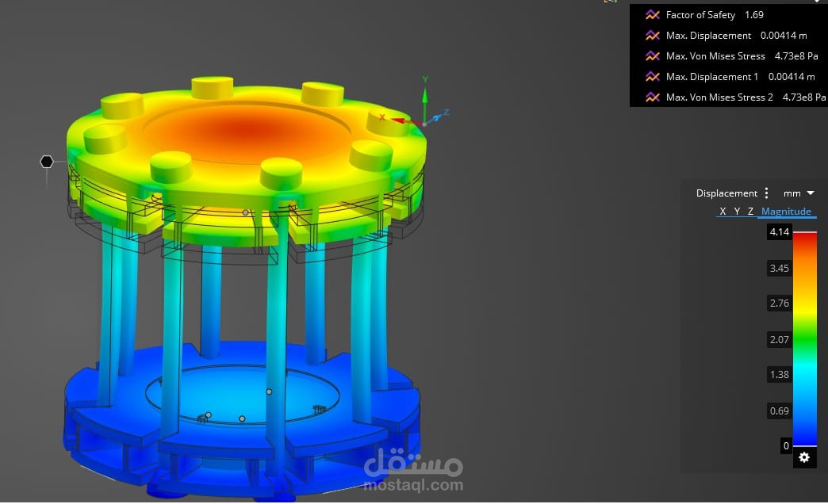828x504 pixels.
Task: Select the Max. Displacement 1 graph icon
Action: click(x=653, y=76)
